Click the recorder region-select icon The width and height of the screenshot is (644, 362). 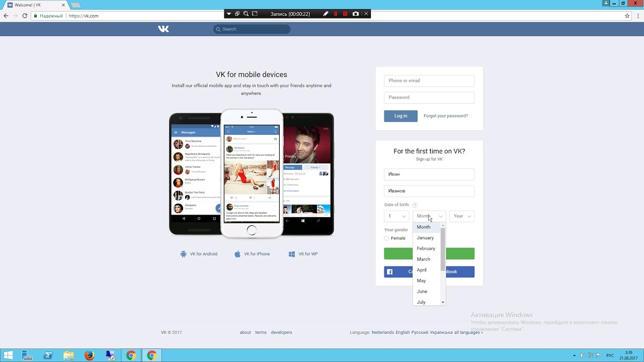(x=255, y=14)
